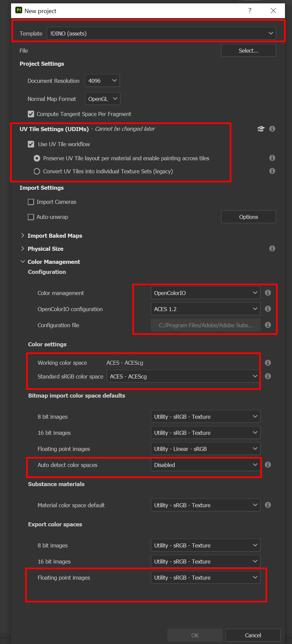The height and width of the screenshot is (644, 292).
Task: Open the UV Tile tutorial graduation cap icon
Action: [x=261, y=129]
